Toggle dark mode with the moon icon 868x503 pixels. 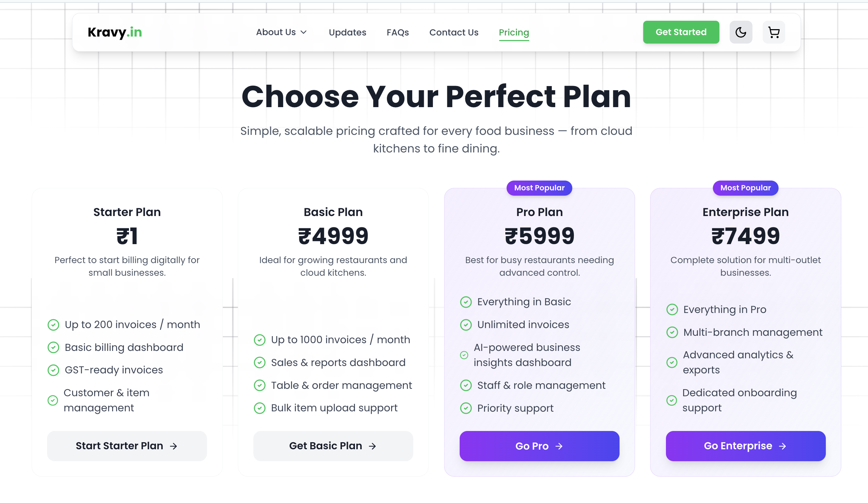741,32
